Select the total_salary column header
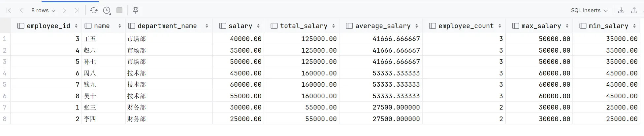The image size is (644, 136). (x=302, y=26)
